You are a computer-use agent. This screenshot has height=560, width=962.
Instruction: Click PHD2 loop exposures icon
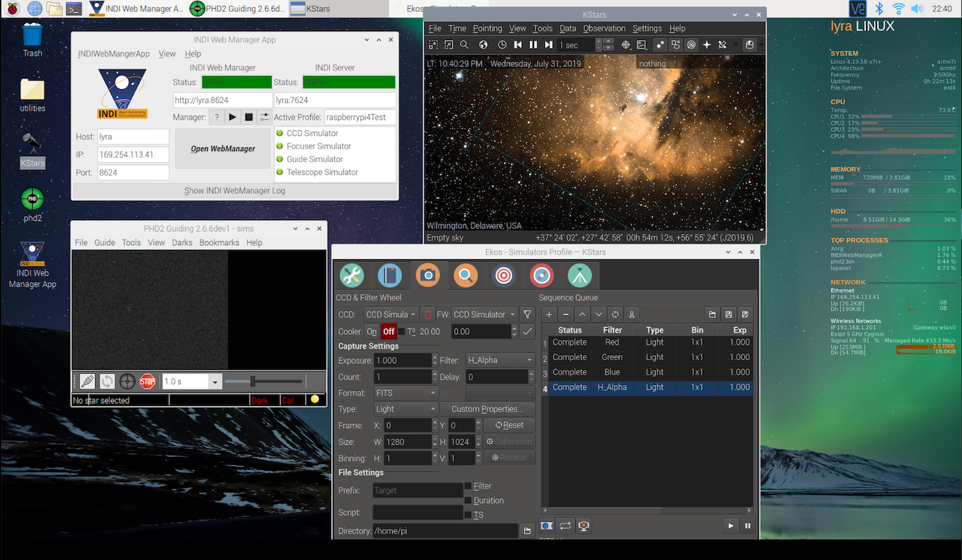[108, 381]
